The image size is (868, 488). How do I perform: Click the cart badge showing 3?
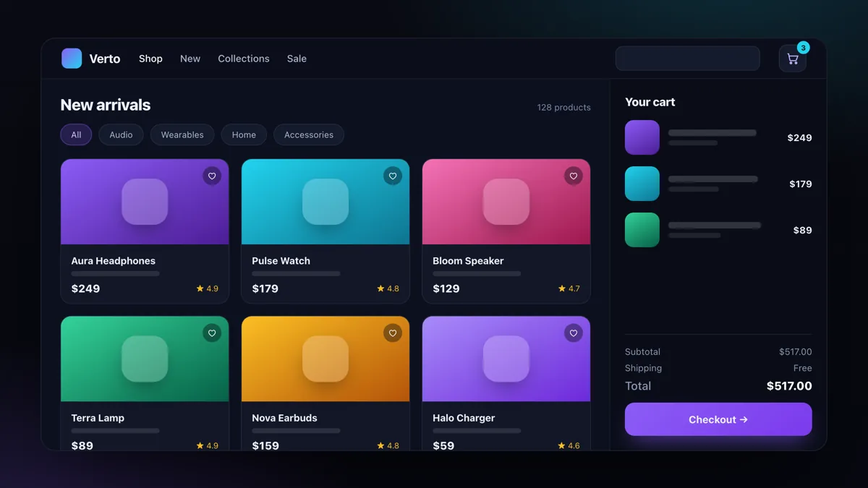pyautogui.click(x=803, y=48)
